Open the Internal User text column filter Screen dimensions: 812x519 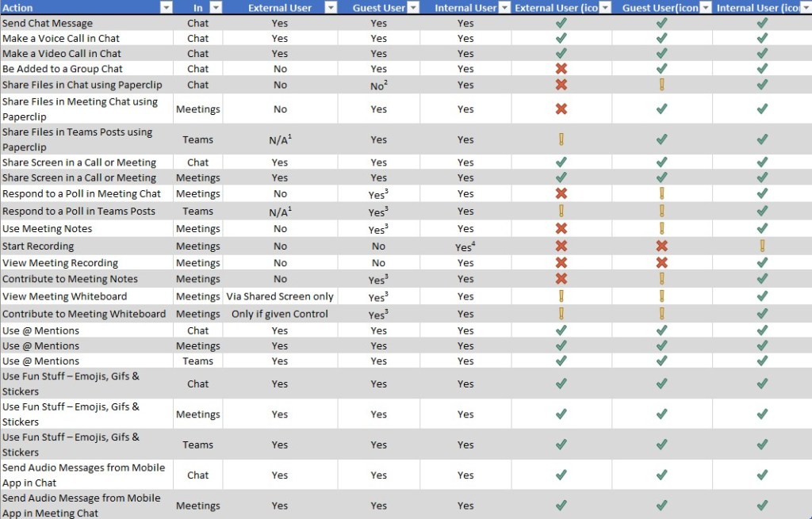[504, 8]
